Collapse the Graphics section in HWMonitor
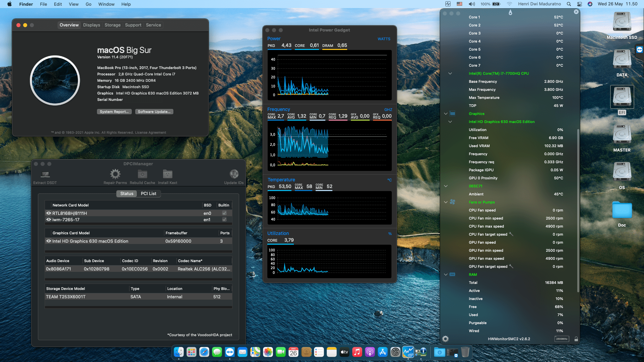The image size is (644, 362). click(x=446, y=114)
